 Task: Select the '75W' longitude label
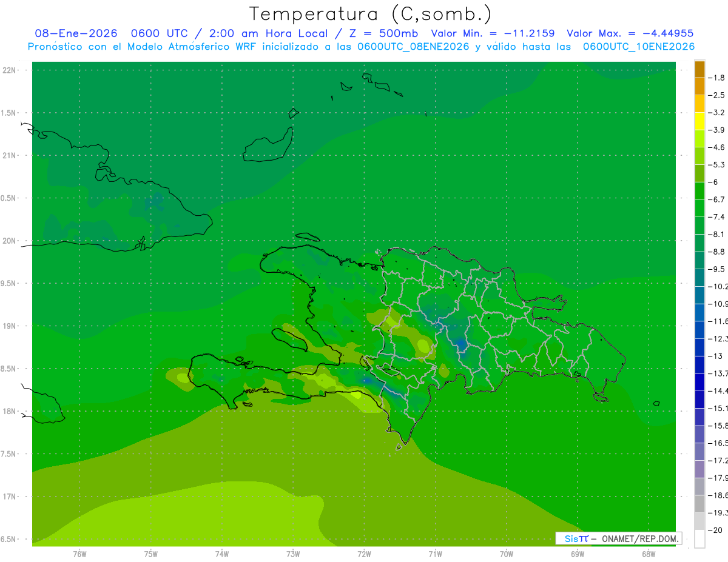[x=151, y=554]
